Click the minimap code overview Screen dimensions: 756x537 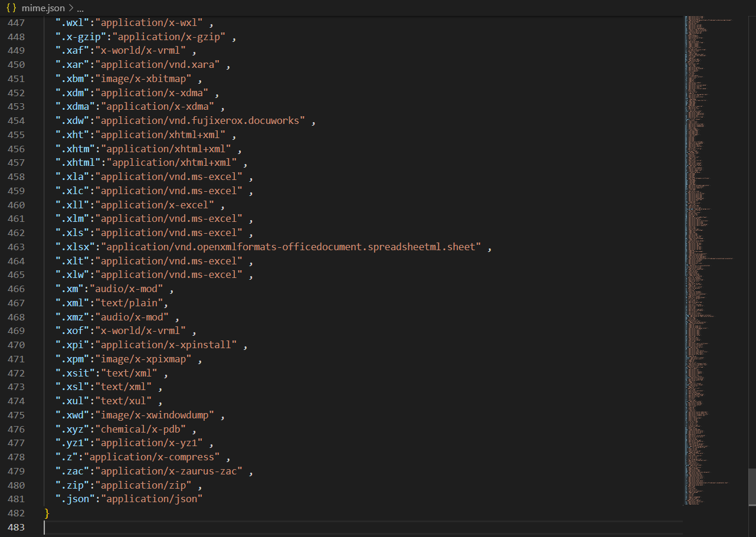click(x=708, y=236)
